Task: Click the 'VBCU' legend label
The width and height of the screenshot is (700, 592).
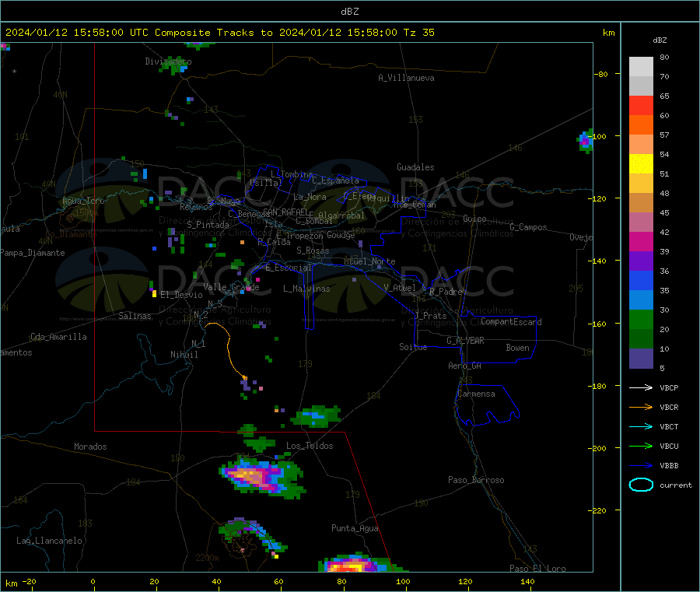Action: [x=669, y=446]
